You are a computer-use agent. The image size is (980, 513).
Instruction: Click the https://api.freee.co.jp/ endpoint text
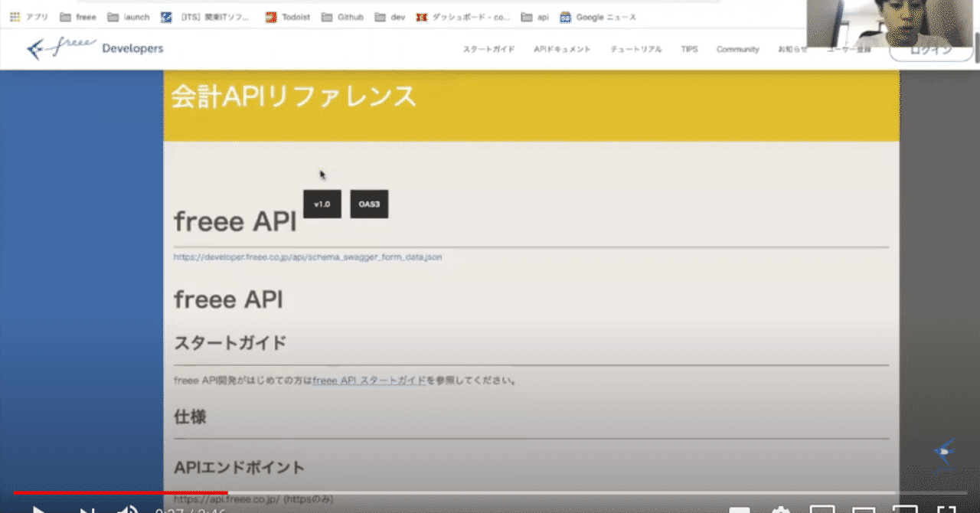click(253, 498)
